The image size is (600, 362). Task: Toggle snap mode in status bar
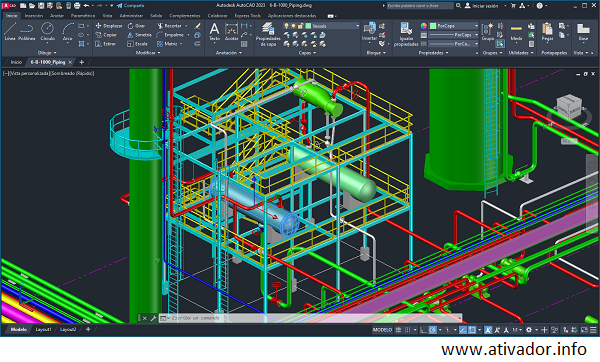(408, 329)
